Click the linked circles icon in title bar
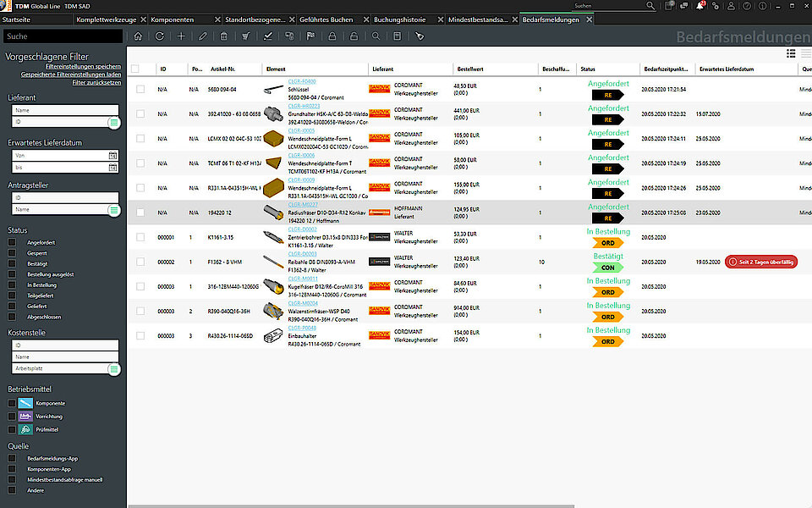The image size is (812, 508). coord(716,6)
